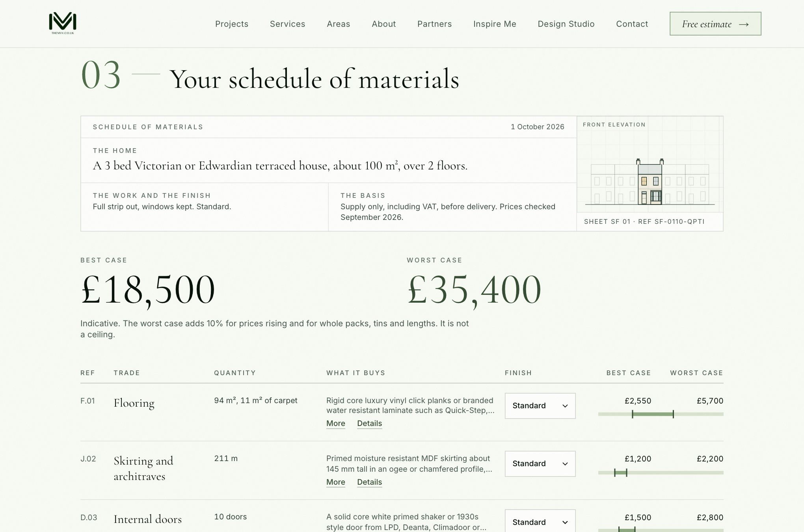Viewport: 804px width, 532px height.
Task: Click the '£2,200' Skirting worst case price
Action: click(x=710, y=459)
